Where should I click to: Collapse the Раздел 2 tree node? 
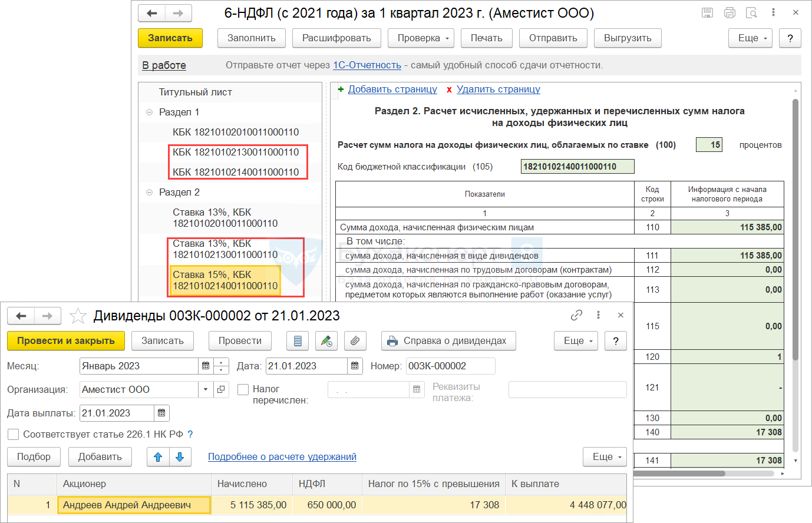coord(149,192)
